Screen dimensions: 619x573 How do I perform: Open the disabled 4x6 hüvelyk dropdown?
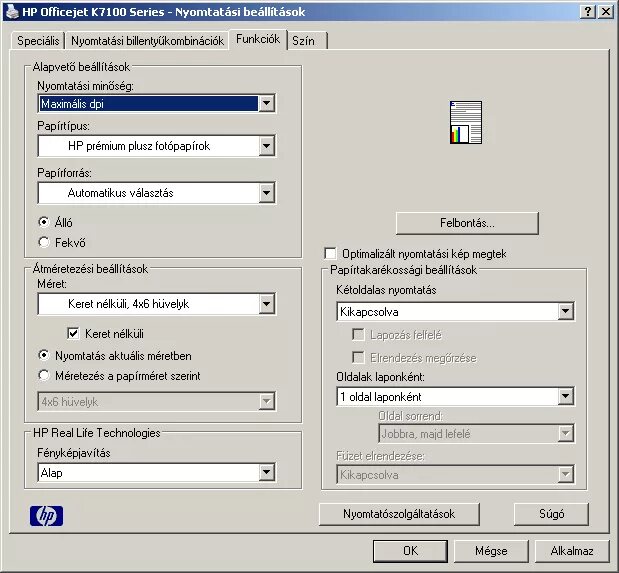tap(157, 402)
